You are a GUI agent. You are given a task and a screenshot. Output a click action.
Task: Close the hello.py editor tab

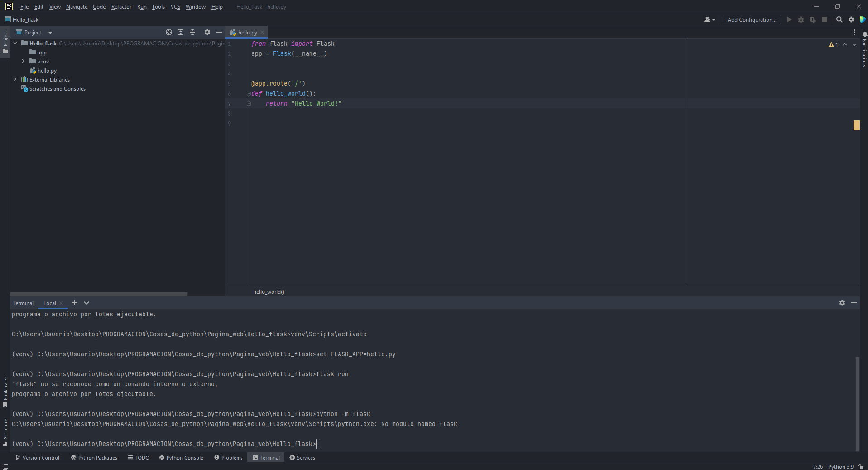pos(262,32)
